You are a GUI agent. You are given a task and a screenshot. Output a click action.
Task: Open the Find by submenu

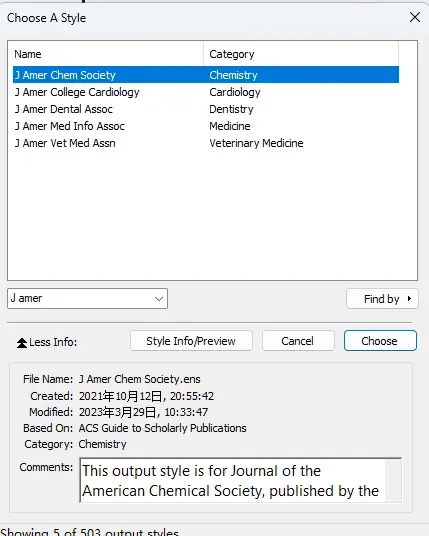pos(382,299)
